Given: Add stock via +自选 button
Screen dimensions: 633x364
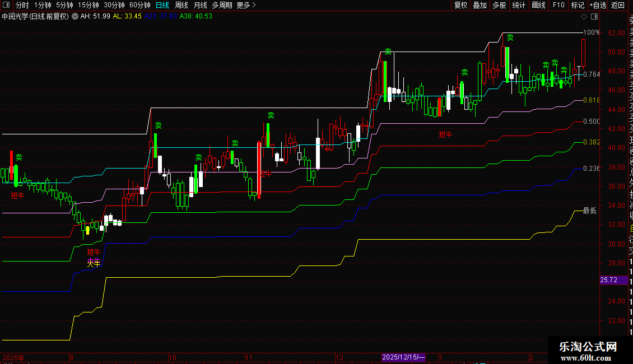Looking at the screenshot, I should [598, 5].
